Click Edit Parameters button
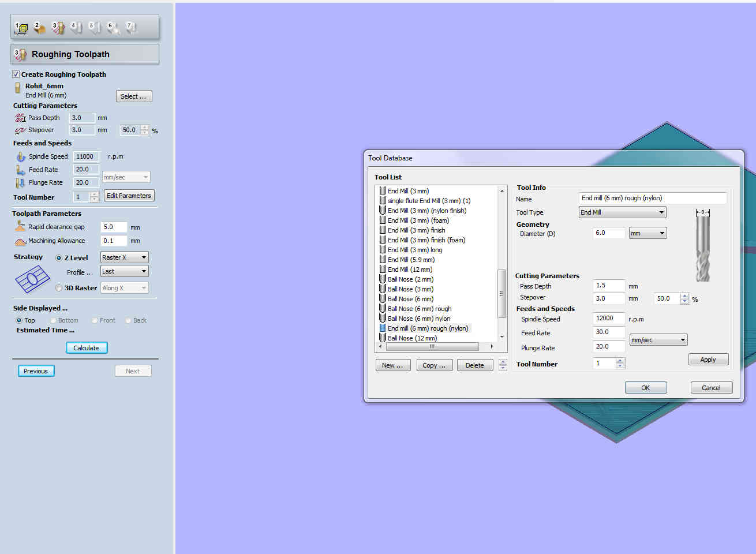 [x=129, y=196]
